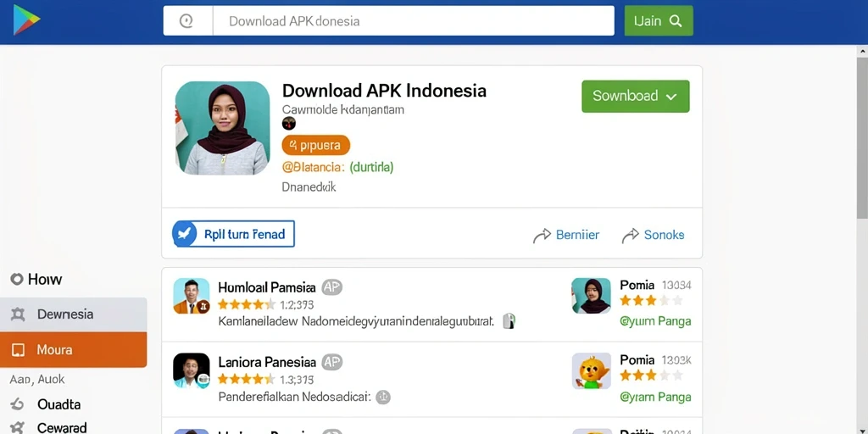Click the Pomia 13034 star rating
The image size is (868, 434).
(x=651, y=301)
